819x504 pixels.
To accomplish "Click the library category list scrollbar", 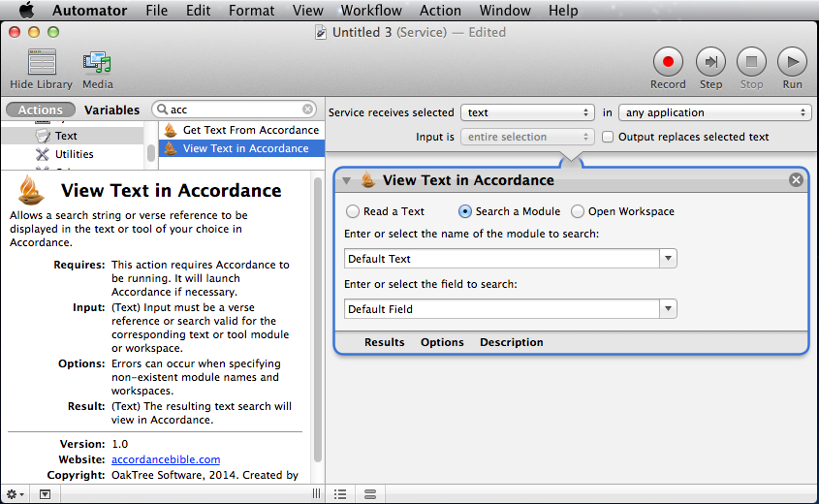I will (151, 153).
